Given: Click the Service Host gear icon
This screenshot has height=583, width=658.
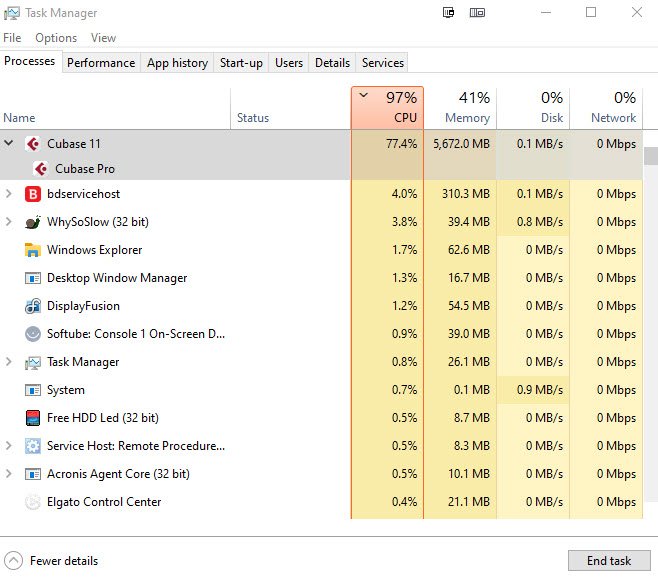Looking at the screenshot, I should click(x=33, y=446).
